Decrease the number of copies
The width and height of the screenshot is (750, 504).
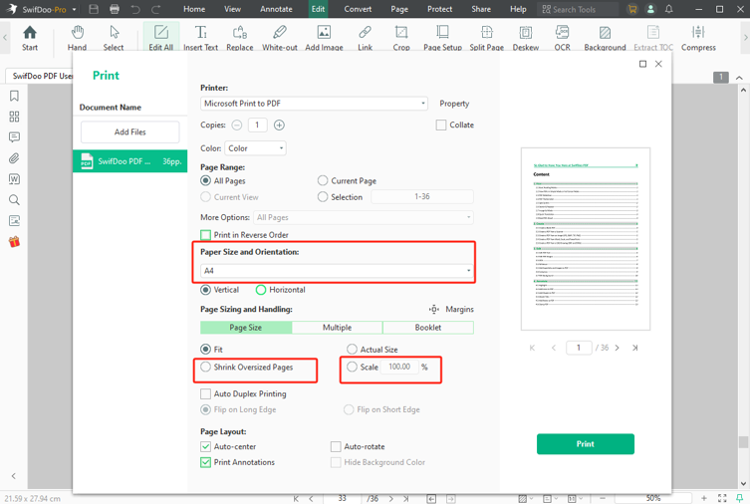[237, 125]
